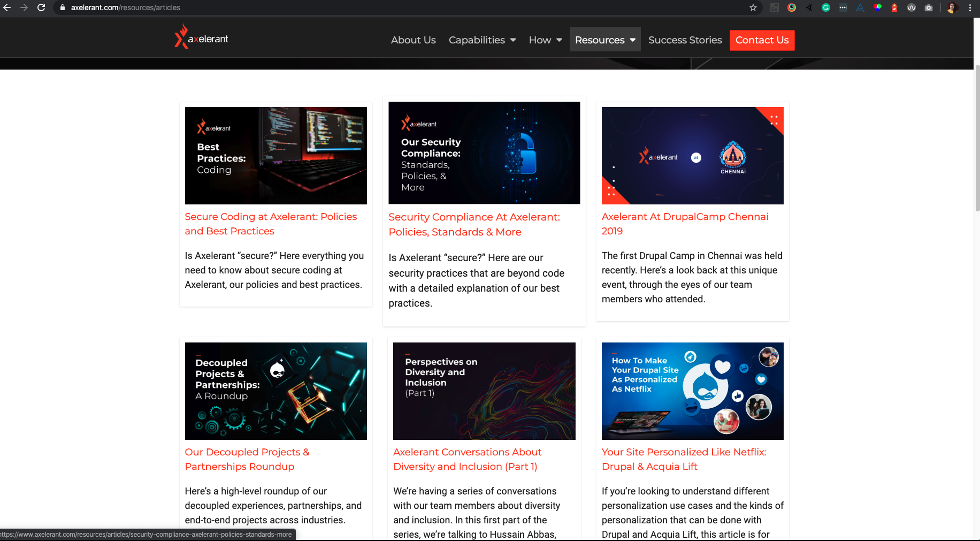The width and height of the screenshot is (980, 541).
Task: Open the camera screenshot extension icon
Action: tap(929, 7)
